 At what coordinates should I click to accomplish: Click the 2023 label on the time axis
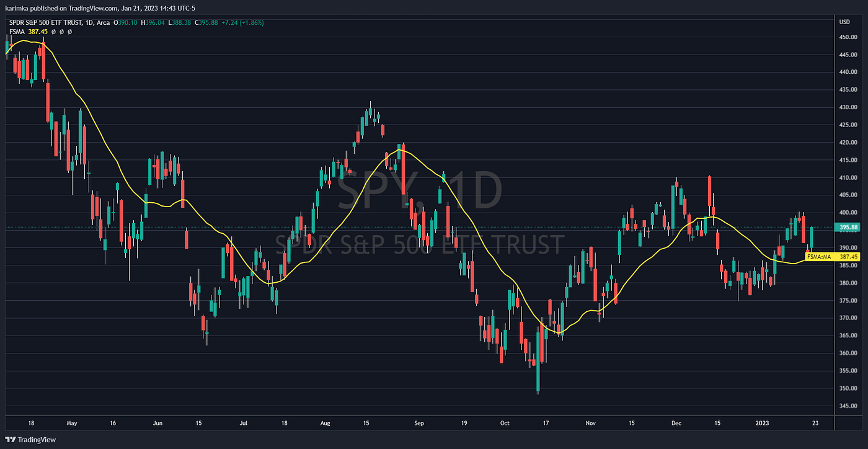click(x=761, y=424)
